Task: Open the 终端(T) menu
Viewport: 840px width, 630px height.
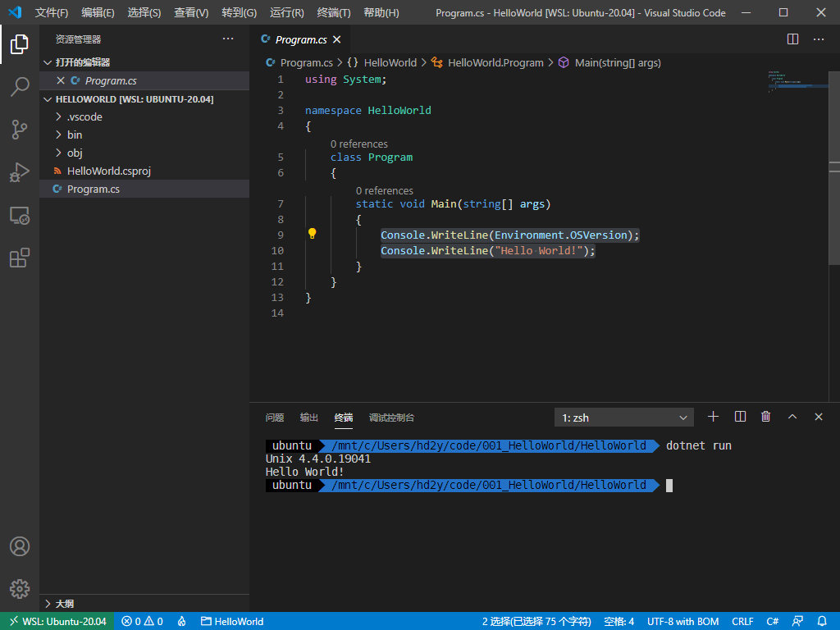Action: 333,12
